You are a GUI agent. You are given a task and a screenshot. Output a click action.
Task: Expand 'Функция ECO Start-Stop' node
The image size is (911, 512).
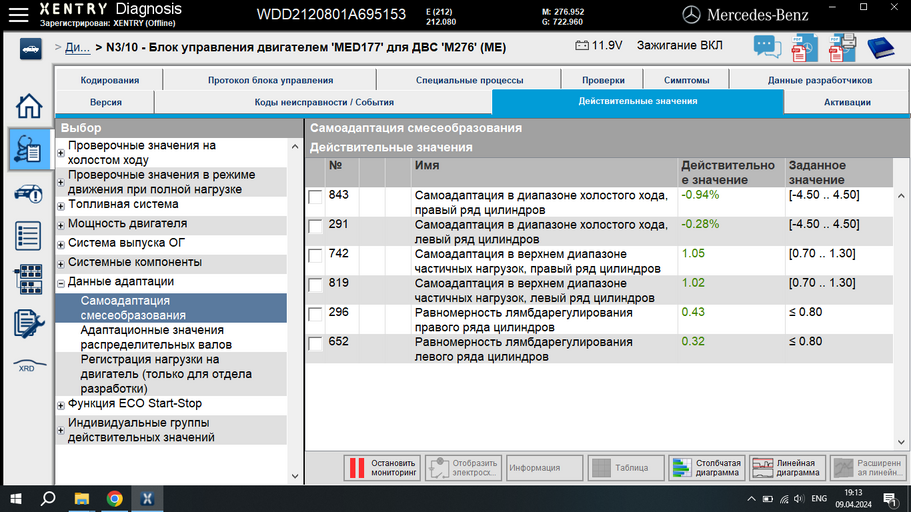pos(61,406)
